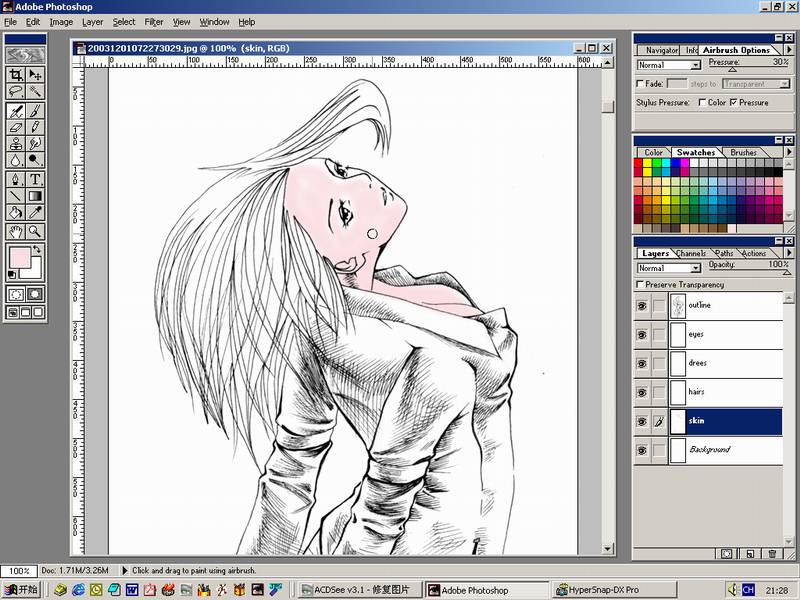
Task: Select the Line tool
Action: [x=16, y=195]
